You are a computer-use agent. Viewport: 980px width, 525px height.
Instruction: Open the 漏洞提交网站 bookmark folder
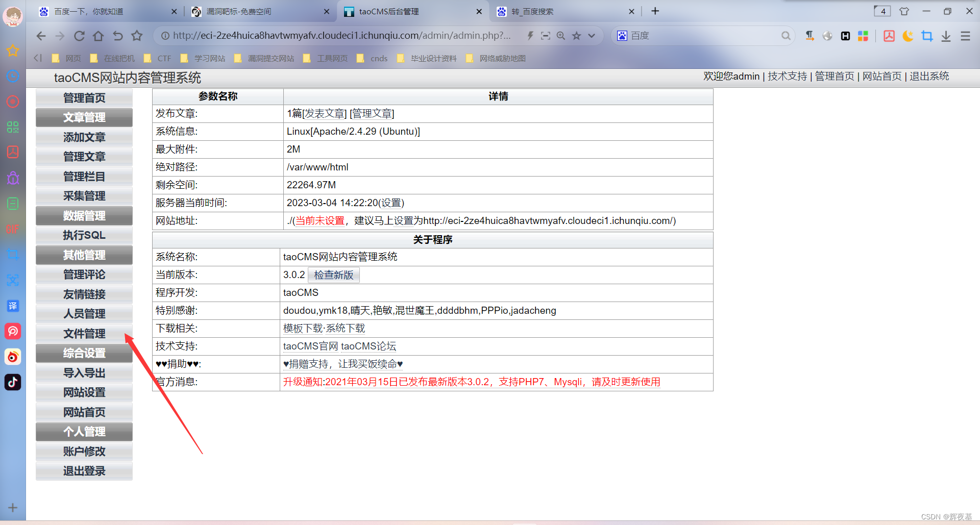(264, 58)
